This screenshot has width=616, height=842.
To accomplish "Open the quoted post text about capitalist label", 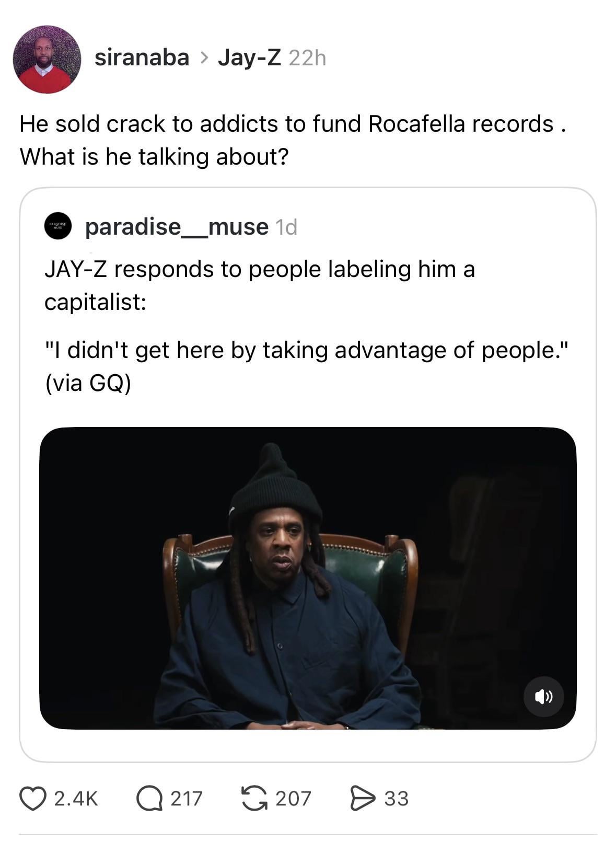I will [306, 326].
